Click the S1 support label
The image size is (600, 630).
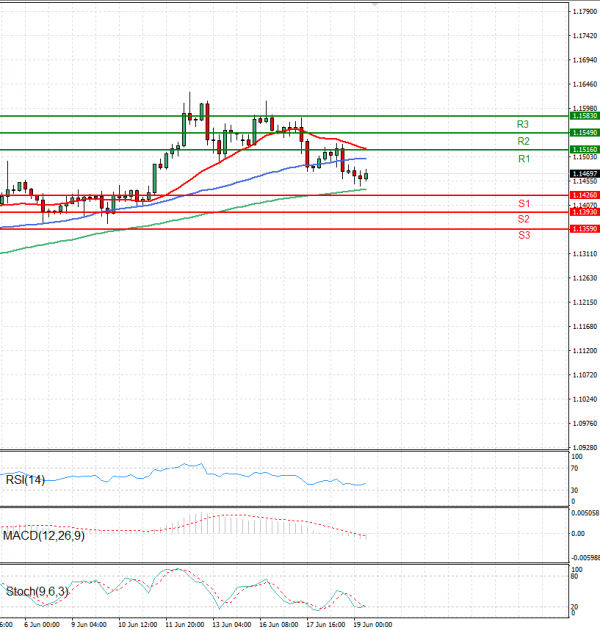pyautogui.click(x=523, y=203)
